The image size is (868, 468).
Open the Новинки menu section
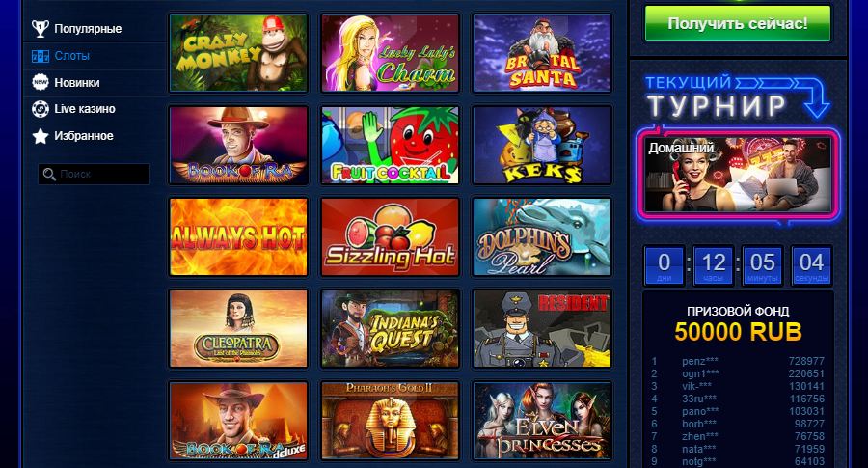[77, 83]
